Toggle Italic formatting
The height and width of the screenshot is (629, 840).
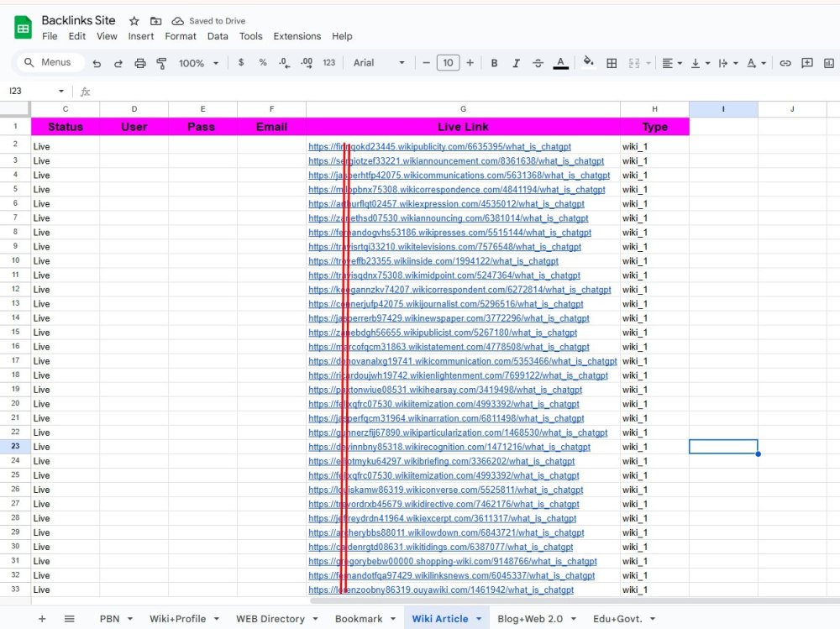pyautogui.click(x=516, y=63)
